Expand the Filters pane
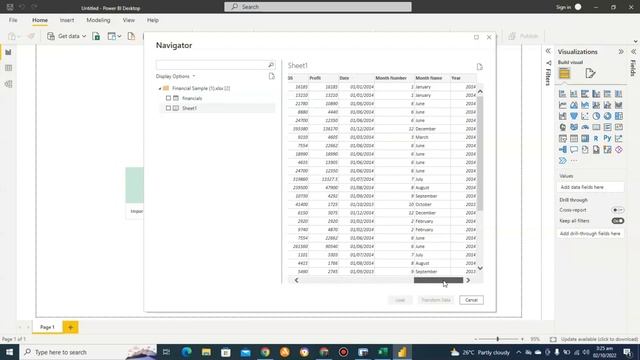Screen dimensions: 640x360 tap(548, 51)
